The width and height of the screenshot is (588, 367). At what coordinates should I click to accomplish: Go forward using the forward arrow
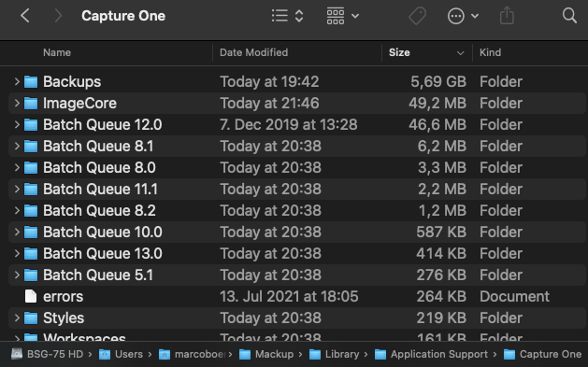(58, 16)
